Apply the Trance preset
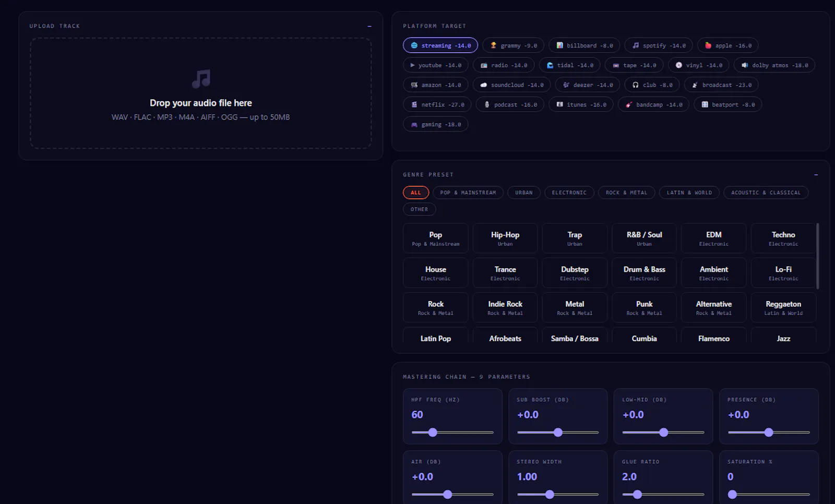Viewport: 835px width, 504px height. tap(505, 273)
